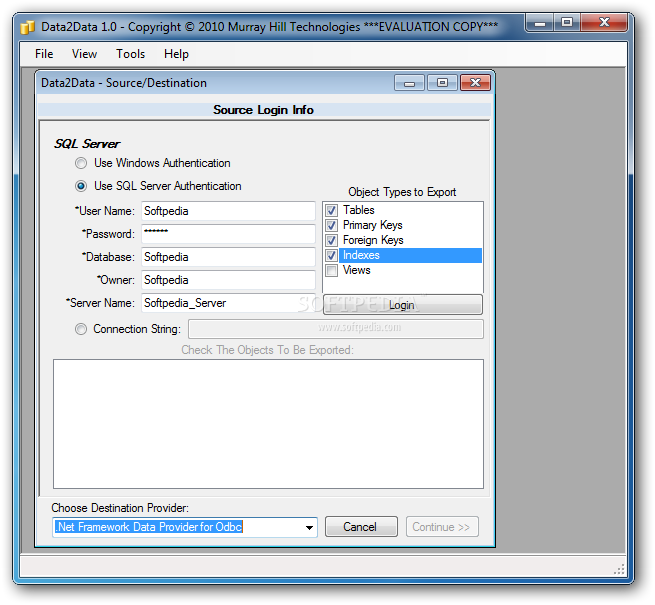Click the Continue >> button
655x605 pixels.
click(x=442, y=527)
